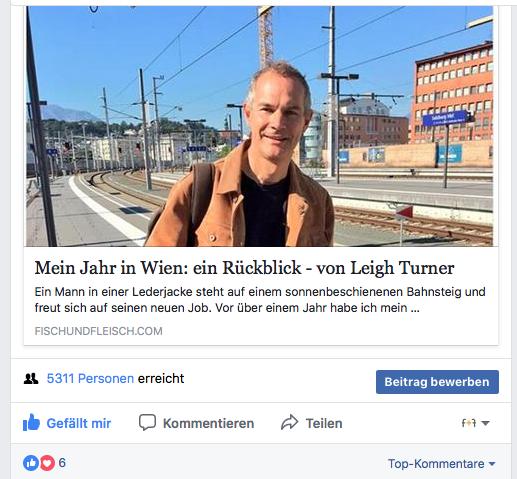Click the Kommentieren text label
This screenshot has height=479, width=517.
coord(208,423)
